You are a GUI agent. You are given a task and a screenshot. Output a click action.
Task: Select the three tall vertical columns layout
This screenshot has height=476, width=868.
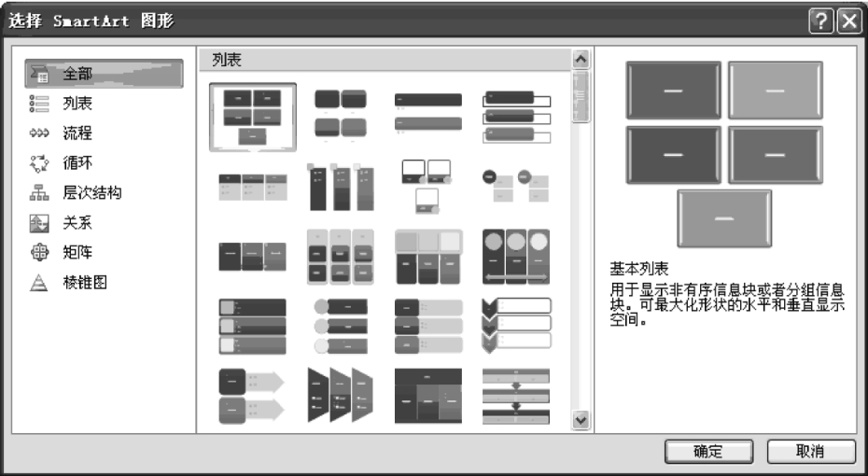point(340,187)
